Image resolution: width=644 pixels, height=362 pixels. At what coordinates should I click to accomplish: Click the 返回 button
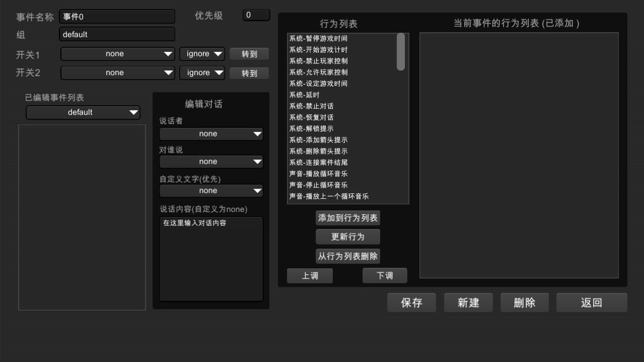click(x=592, y=303)
